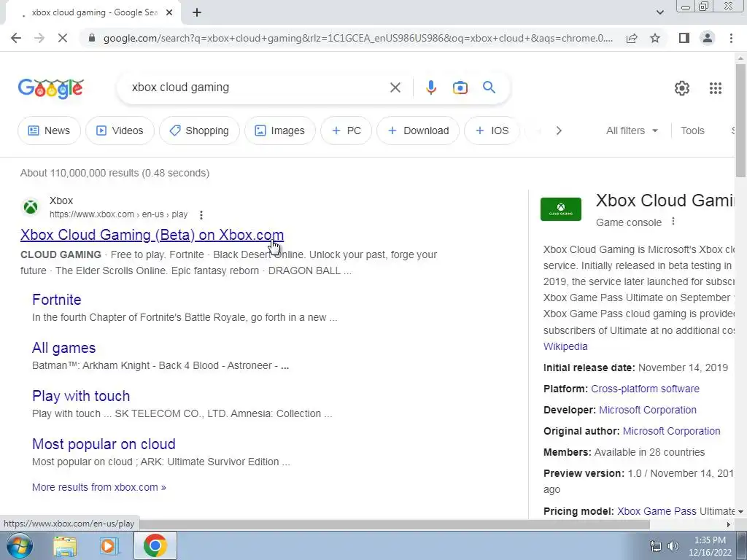The width and height of the screenshot is (747, 560).
Task: Click the address bar URL
Action: click(x=357, y=38)
